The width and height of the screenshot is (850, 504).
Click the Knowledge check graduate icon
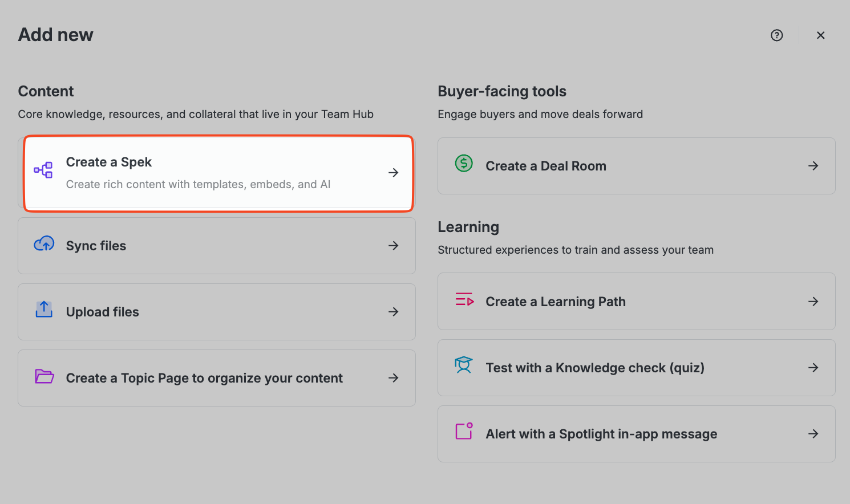(x=464, y=365)
